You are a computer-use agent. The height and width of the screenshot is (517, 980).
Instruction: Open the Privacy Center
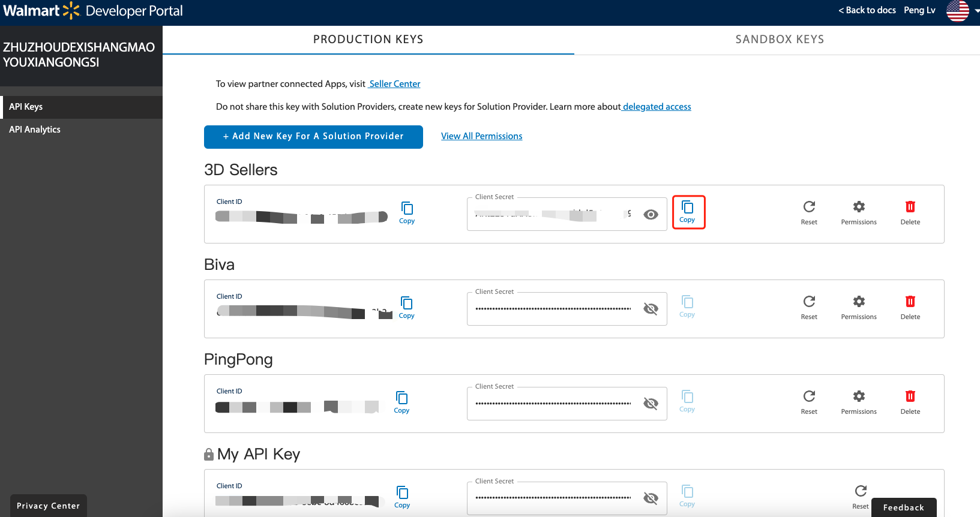click(x=49, y=506)
